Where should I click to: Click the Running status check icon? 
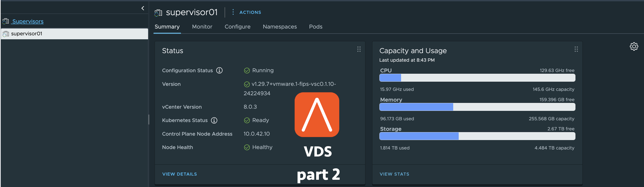click(247, 71)
